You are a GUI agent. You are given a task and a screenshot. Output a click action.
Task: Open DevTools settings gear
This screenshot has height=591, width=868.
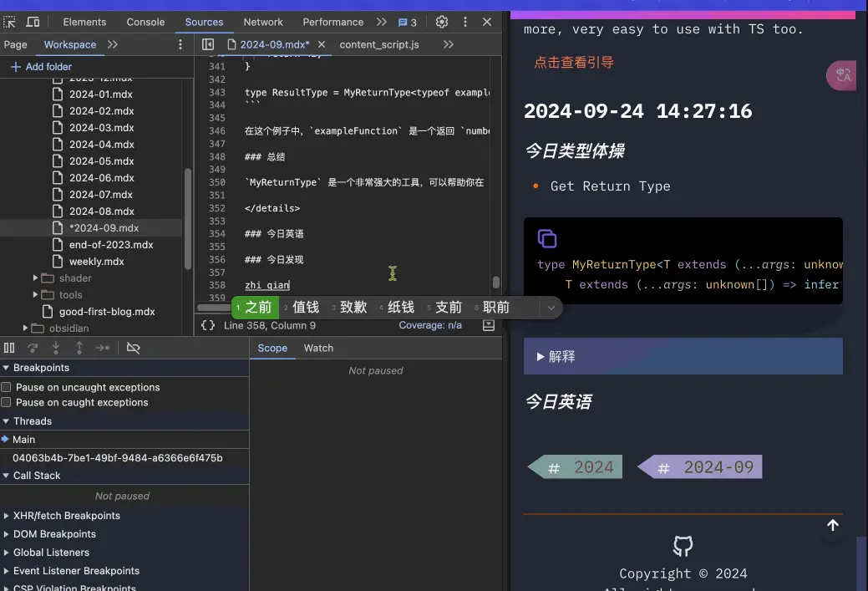(x=442, y=22)
